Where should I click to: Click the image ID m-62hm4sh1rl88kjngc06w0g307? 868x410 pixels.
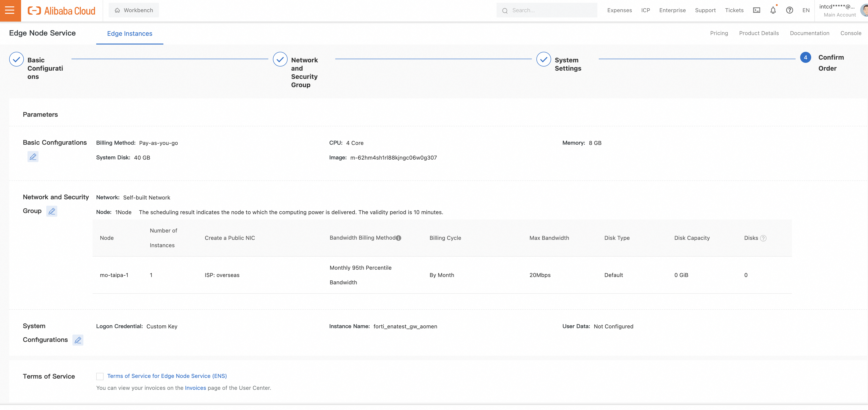coord(393,158)
